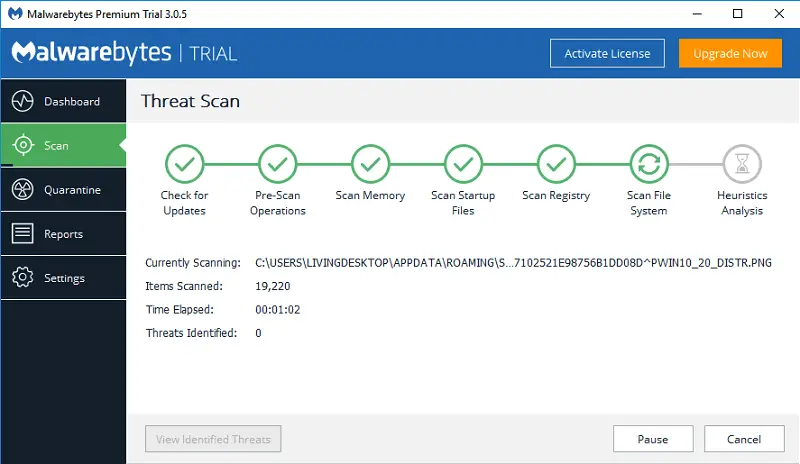Click the Scan Startup Files step label

coord(463,203)
